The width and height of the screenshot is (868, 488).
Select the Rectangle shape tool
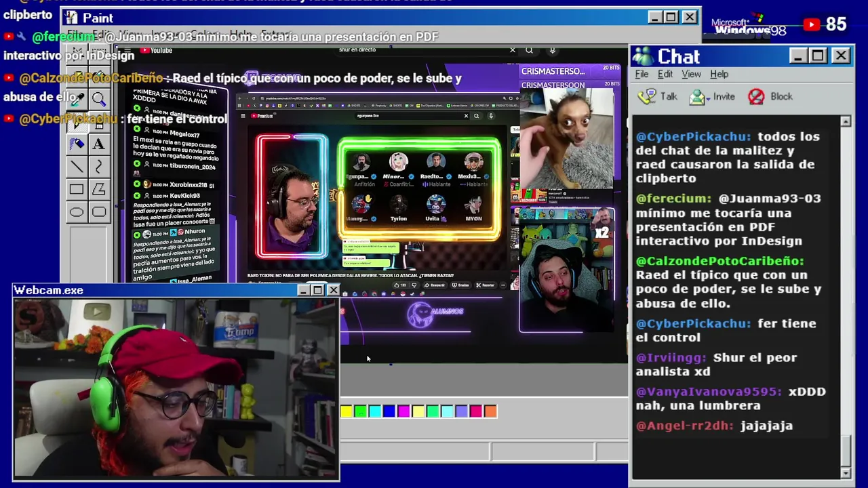click(77, 190)
